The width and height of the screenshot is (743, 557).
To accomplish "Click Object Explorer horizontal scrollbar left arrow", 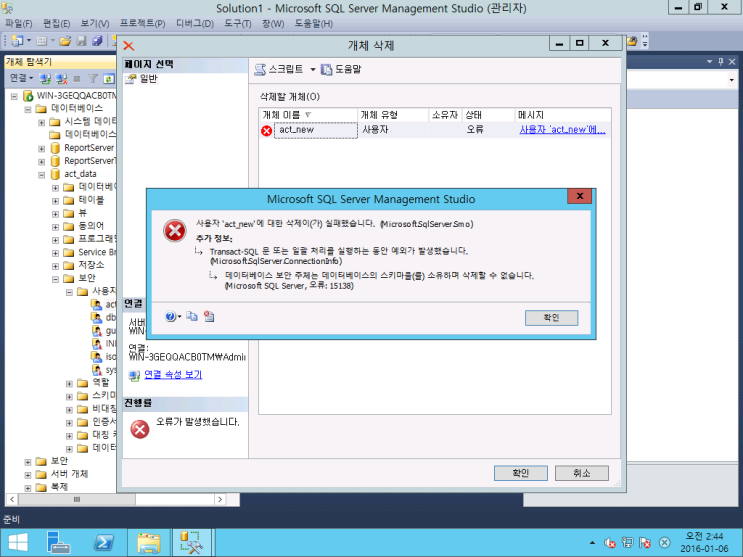I will point(12,499).
